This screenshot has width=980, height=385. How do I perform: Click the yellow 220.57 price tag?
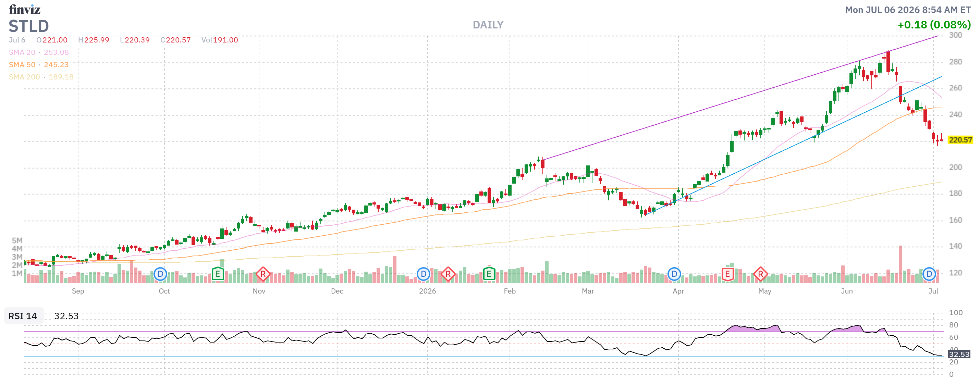(x=960, y=140)
